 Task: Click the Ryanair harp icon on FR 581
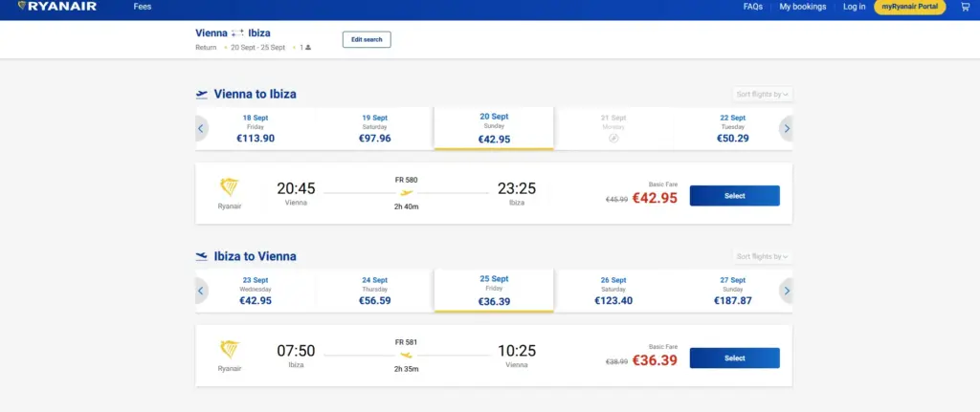click(x=230, y=350)
